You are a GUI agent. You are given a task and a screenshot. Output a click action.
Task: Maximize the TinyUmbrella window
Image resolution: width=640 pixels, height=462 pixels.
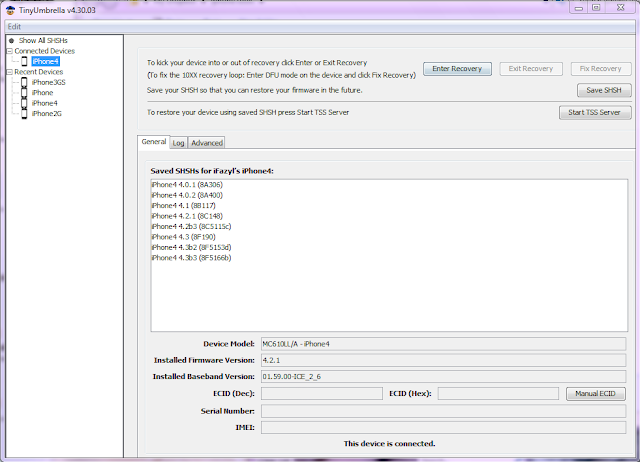[x=596, y=8]
